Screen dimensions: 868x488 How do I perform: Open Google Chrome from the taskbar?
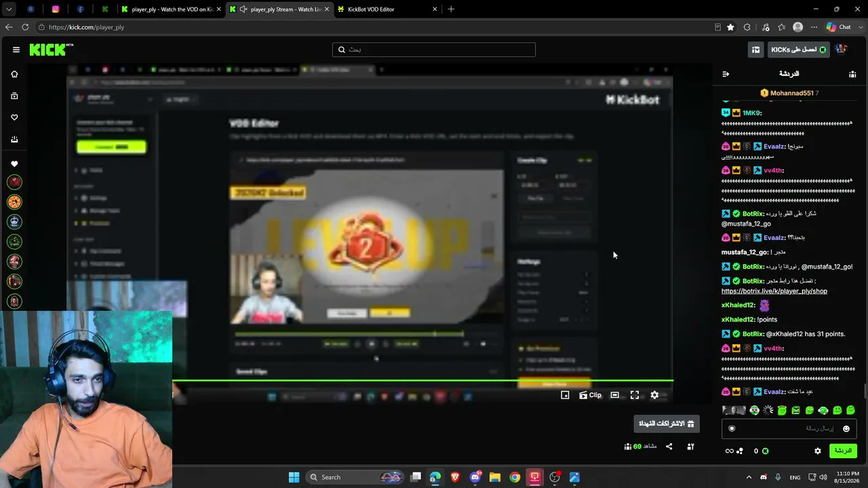click(515, 477)
